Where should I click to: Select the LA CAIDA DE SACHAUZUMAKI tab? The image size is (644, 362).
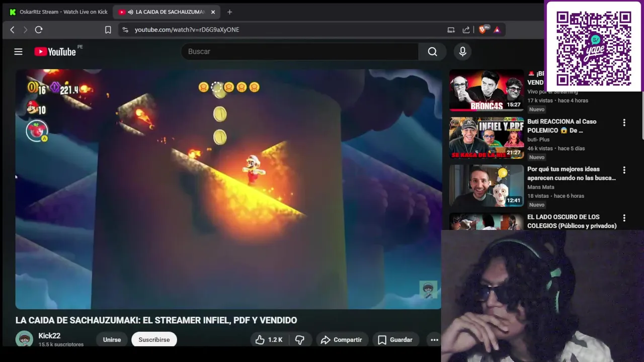pyautogui.click(x=166, y=12)
